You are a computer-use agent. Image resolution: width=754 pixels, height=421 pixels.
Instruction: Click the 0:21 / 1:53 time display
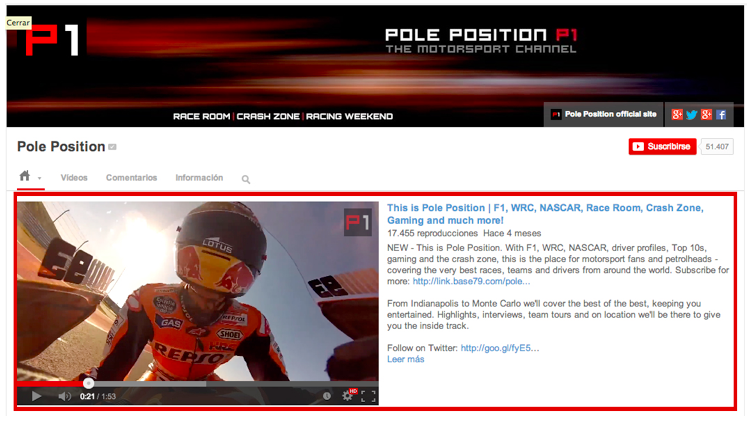98,396
